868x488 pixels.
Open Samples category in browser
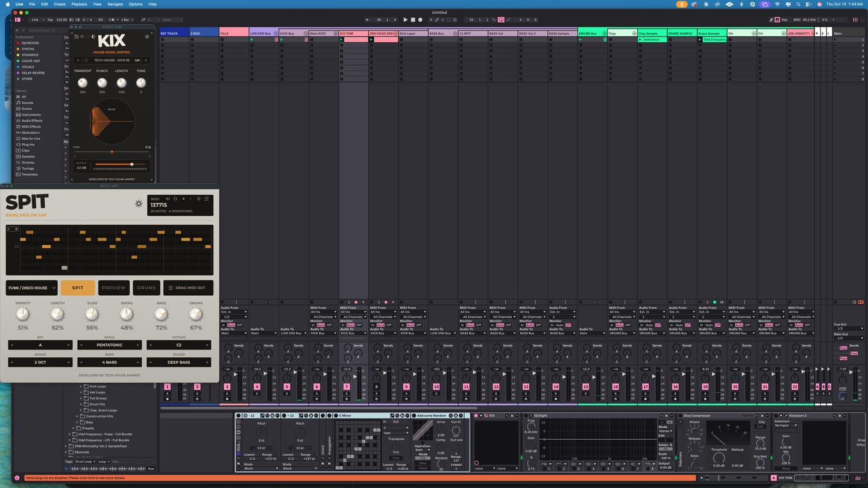coord(28,157)
